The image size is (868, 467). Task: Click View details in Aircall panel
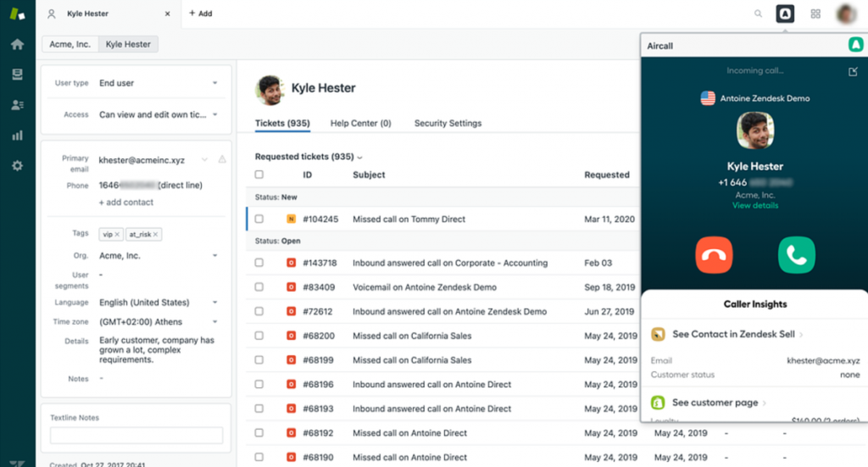click(x=755, y=205)
